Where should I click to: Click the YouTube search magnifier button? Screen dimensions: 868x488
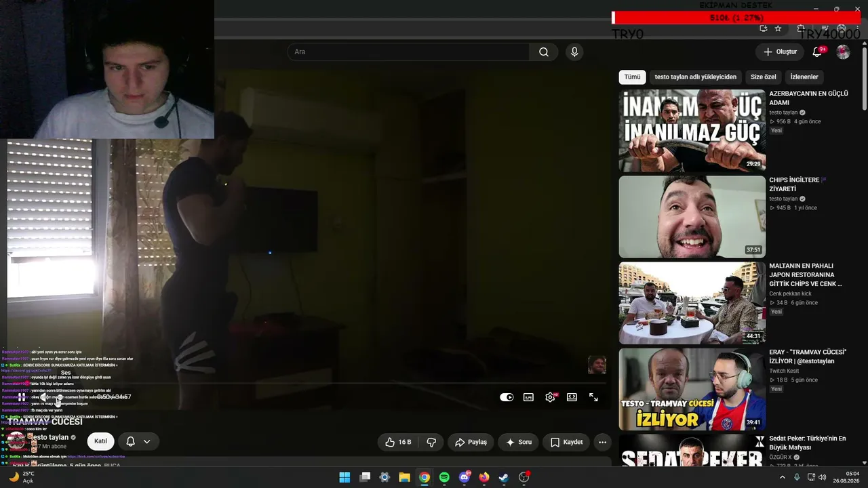pos(544,52)
